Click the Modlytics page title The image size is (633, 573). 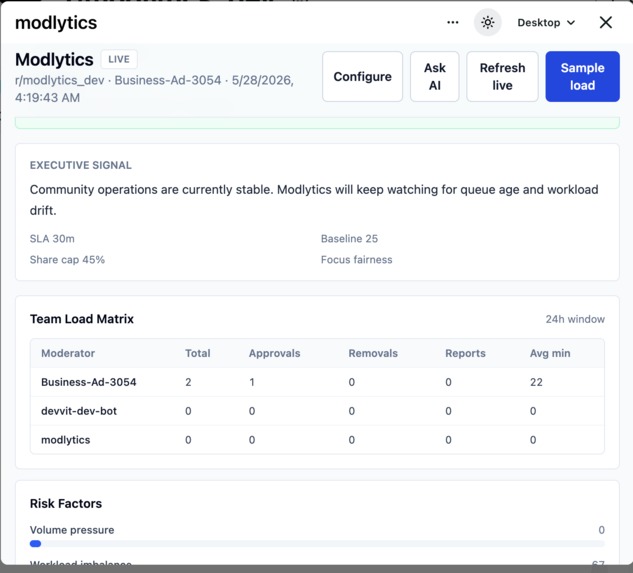(x=54, y=59)
